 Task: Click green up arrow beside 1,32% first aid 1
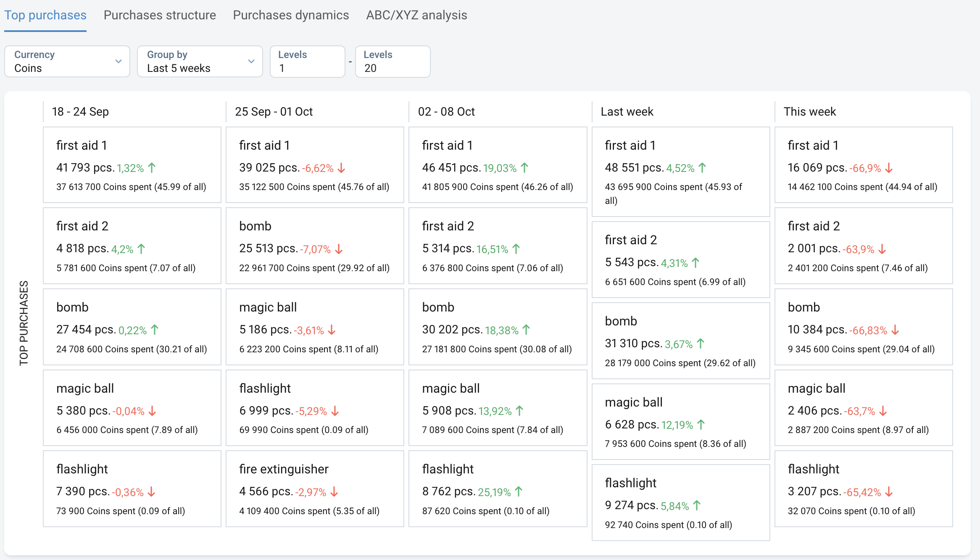click(152, 168)
